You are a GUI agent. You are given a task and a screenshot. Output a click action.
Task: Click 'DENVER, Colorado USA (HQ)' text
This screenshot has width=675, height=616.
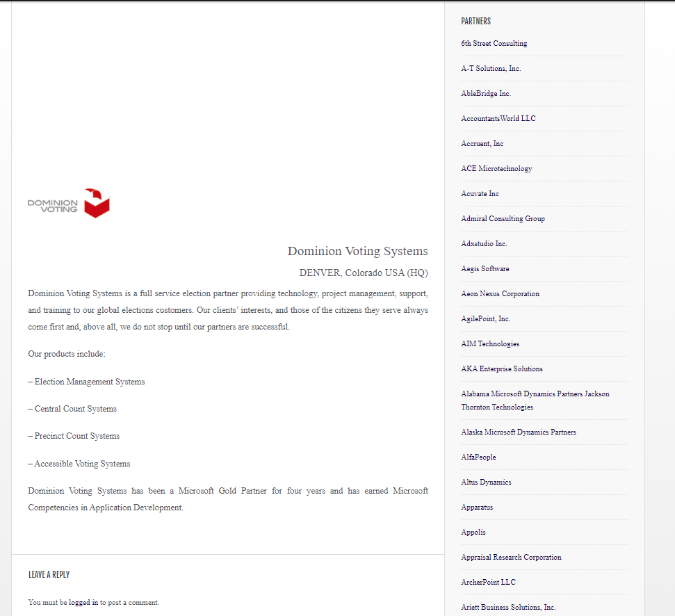[x=364, y=273]
